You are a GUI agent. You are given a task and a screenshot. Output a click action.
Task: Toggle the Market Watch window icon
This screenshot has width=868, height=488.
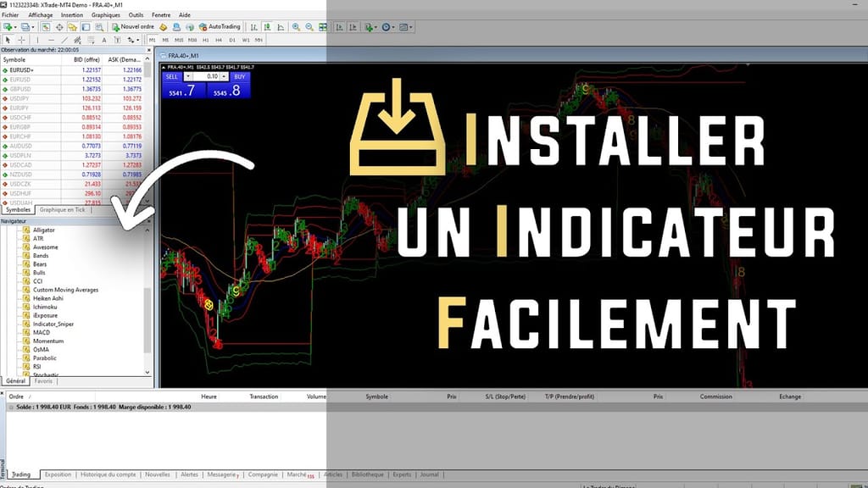[46, 26]
